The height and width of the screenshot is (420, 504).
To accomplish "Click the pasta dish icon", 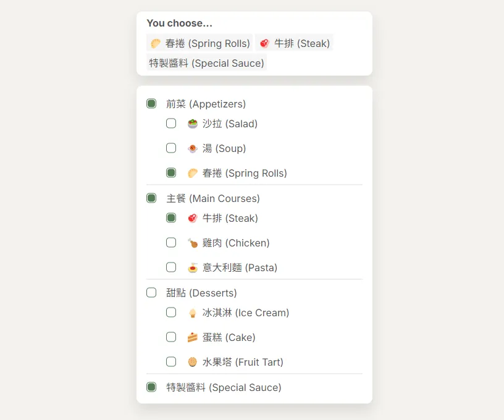I will 193,267.
